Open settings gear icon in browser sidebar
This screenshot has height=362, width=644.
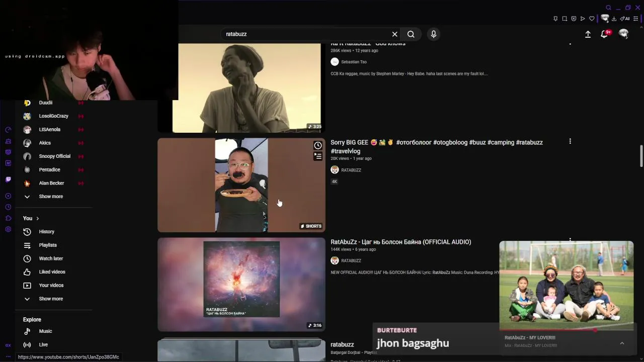click(8, 229)
